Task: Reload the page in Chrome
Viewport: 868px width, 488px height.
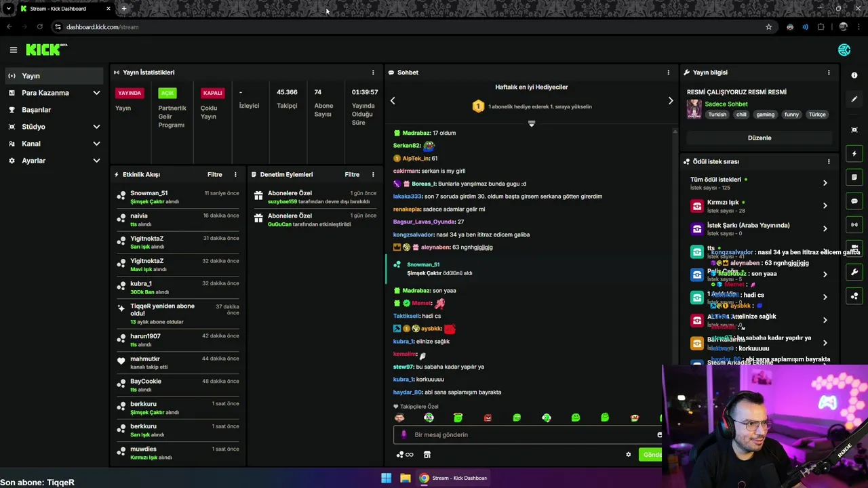Action: click(40, 27)
